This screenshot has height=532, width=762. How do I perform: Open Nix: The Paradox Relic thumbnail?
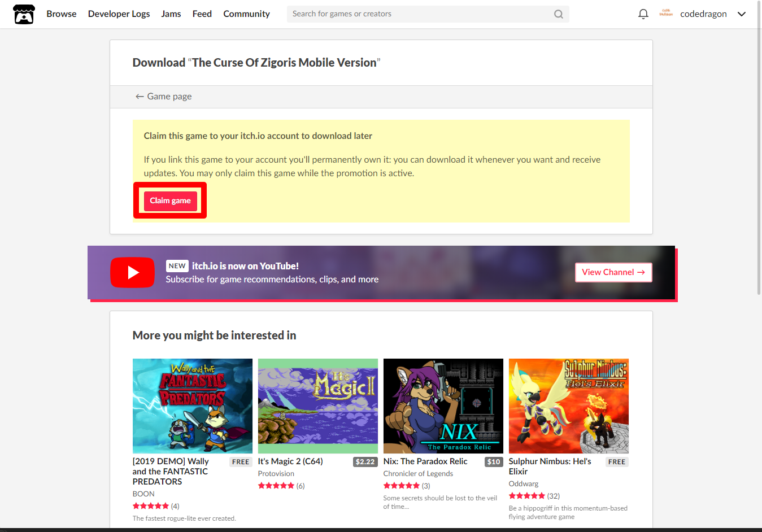443,406
